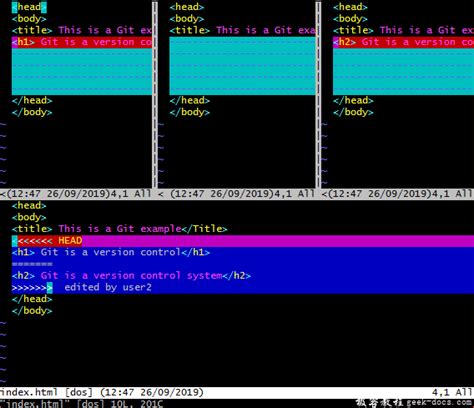Click the <title> line in the middle pane
The image size is (474, 408).
(x=242, y=30)
